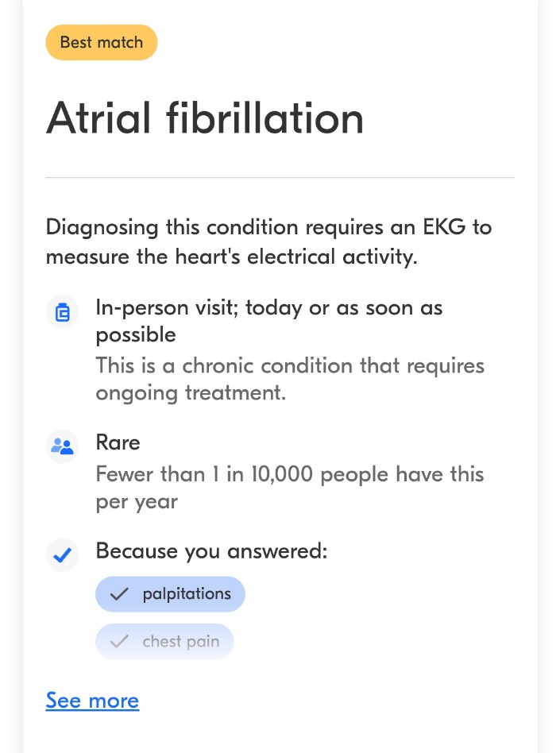
Task: Click the word palpitations in the chip
Action: click(x=187, y=594)
